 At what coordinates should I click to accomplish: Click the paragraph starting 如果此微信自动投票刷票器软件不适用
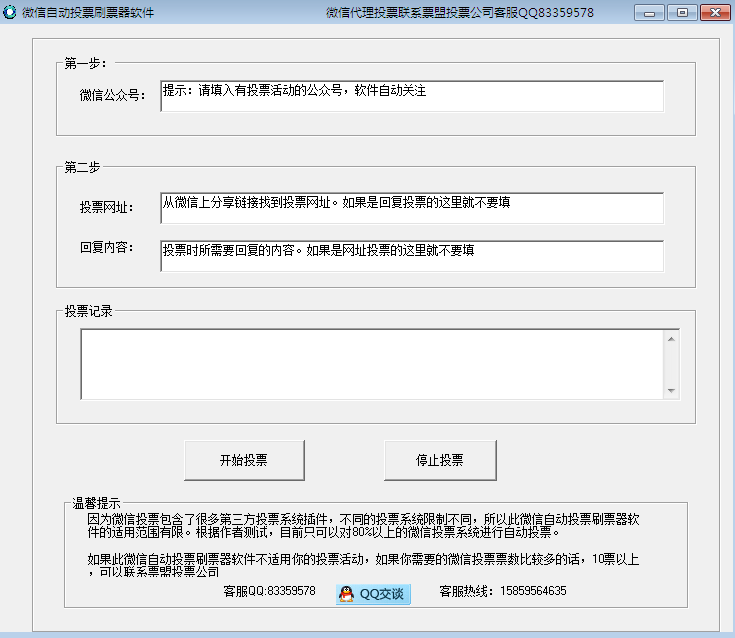[x=363, y=565]
